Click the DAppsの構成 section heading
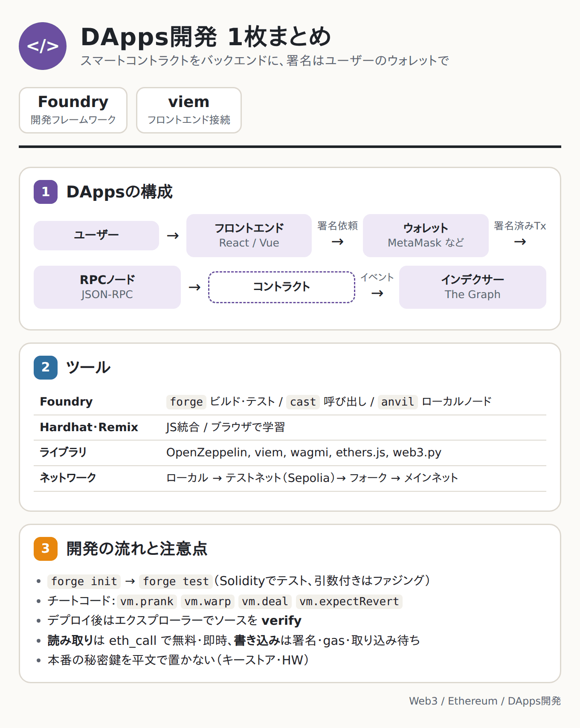Viewport: 580px width, 728px height. point(119,192)
